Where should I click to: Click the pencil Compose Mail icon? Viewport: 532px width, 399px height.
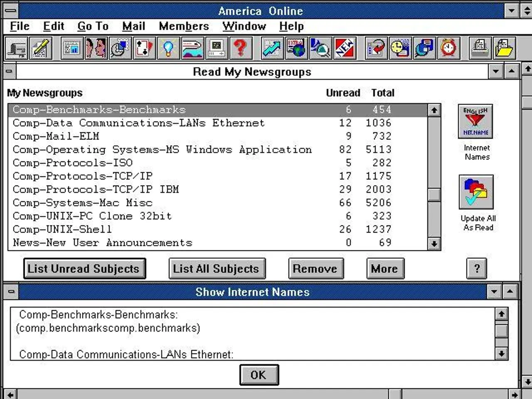point(41,48)
